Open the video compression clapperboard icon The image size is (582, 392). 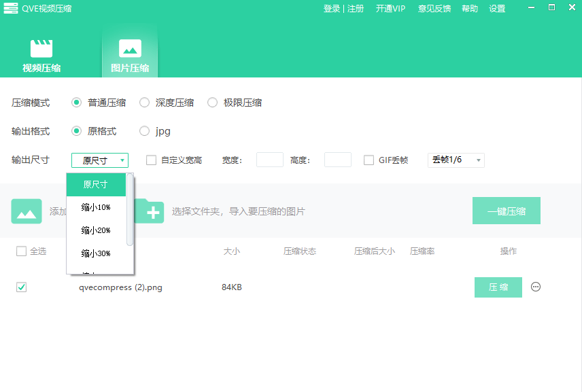(x=41, y=49)
